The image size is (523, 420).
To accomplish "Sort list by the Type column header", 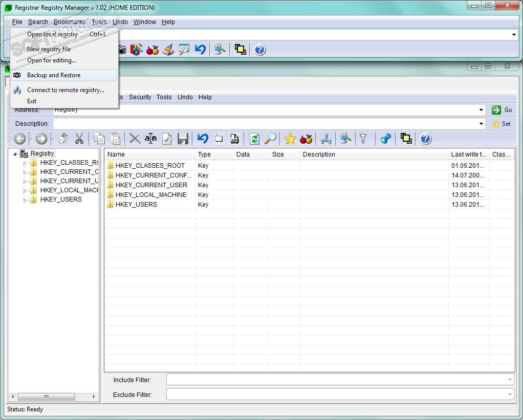I will [214, 154].
